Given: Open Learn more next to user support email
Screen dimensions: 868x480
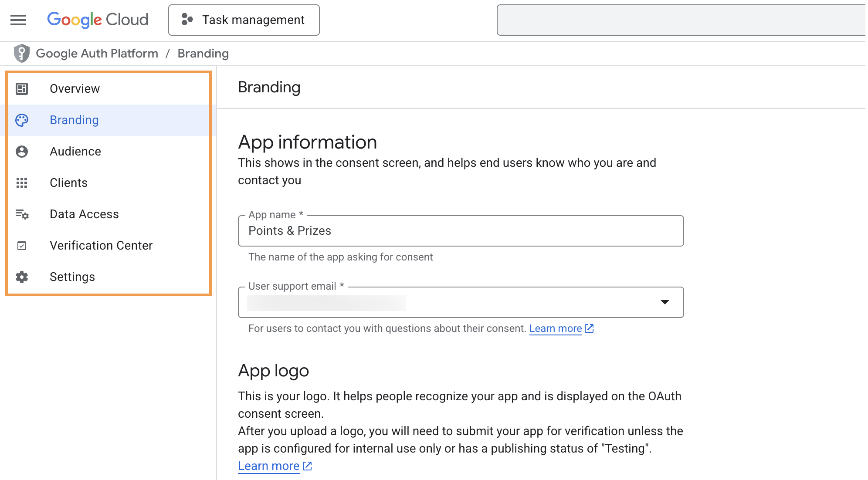Looking at the screenshot, I should 555,328.
